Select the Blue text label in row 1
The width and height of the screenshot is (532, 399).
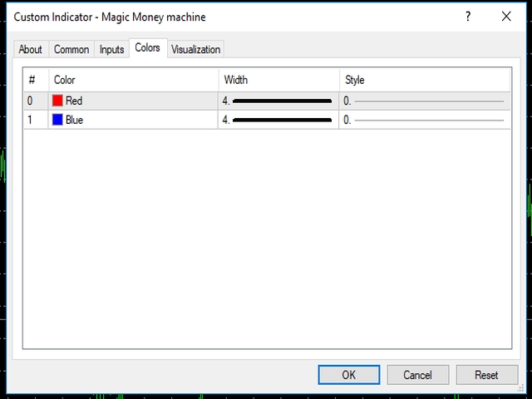click(74, 120)
